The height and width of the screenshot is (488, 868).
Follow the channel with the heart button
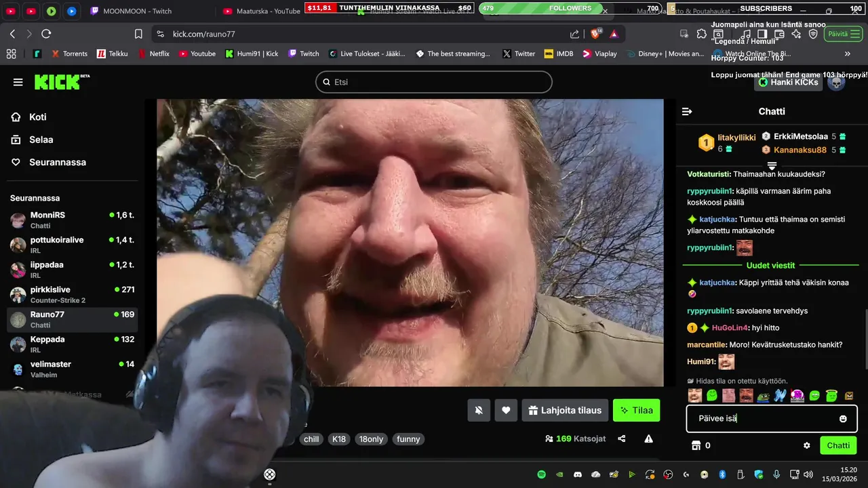pyautogui.click(x=506, y=410)
